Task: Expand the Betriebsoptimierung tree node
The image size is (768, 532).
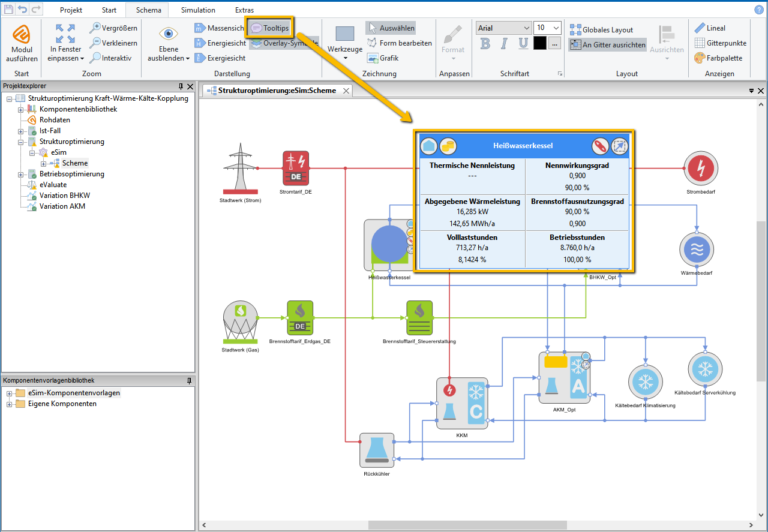Action: tap(21, 174)
